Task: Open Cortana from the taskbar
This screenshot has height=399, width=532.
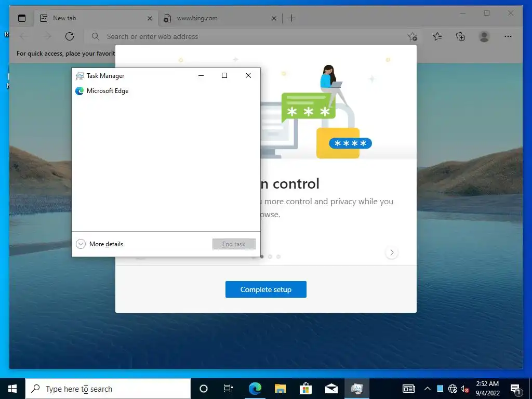Action: click(203, 389)
